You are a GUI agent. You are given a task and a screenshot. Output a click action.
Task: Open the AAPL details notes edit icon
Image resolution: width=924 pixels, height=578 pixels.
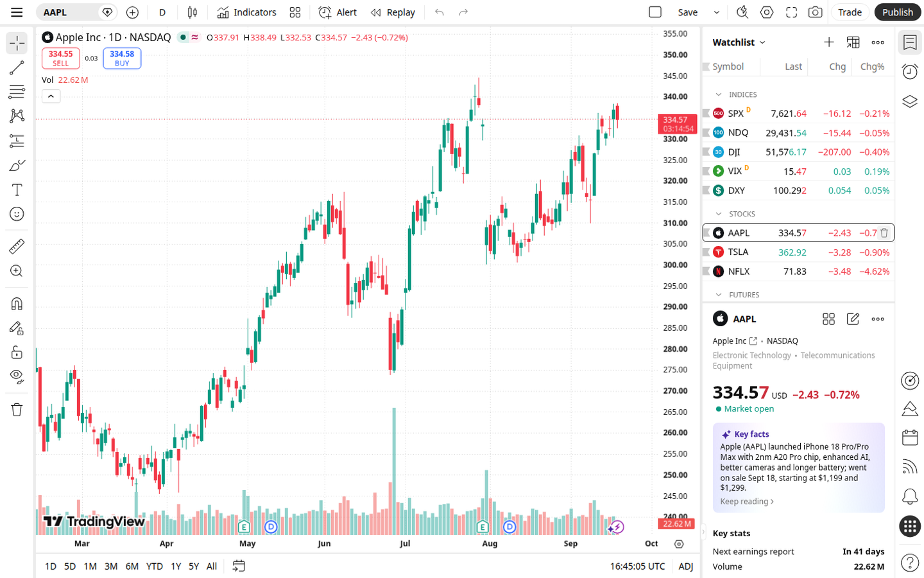(x=853, y=319)
